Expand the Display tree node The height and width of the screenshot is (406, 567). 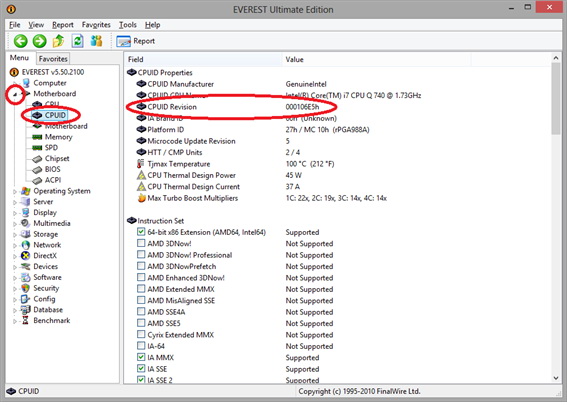15,213
